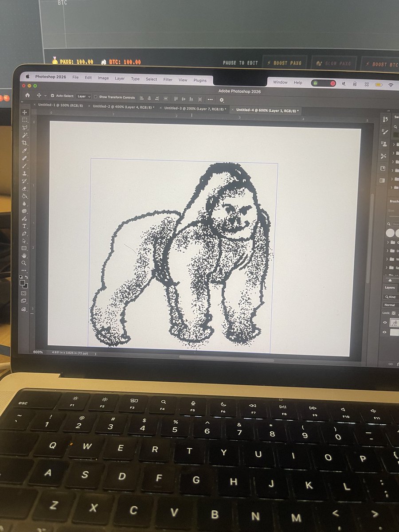This screenshot has width=399, height=532.
Task: Open the Image menu
Action: click(x=103, y=78)
